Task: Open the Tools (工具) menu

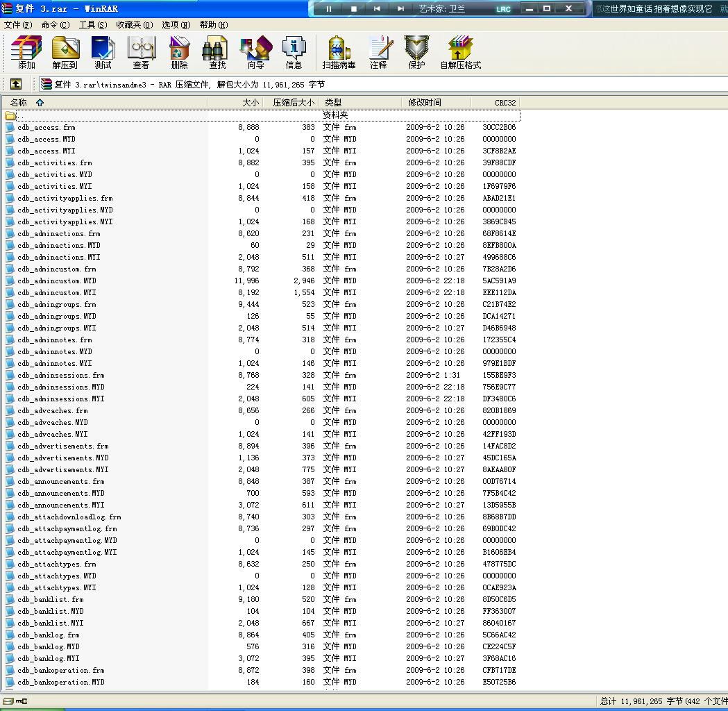Action: click(x=92, y=24)
